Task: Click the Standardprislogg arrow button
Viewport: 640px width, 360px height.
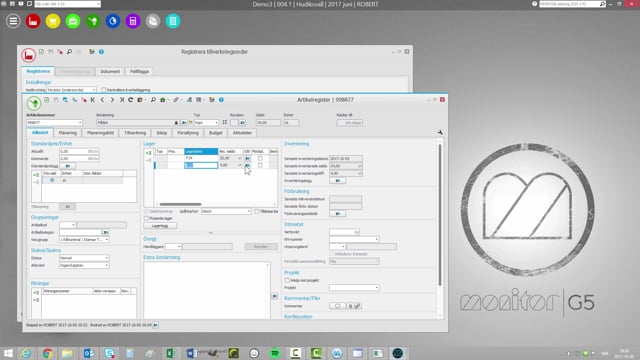Action: pyautogui.click(x=68, y=166)
